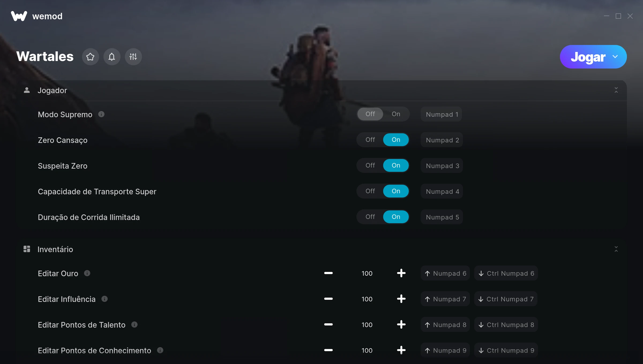The image size is (643, 364).
Task: Change the Numpad 1 hotkey binding
Action: (441, 114)
